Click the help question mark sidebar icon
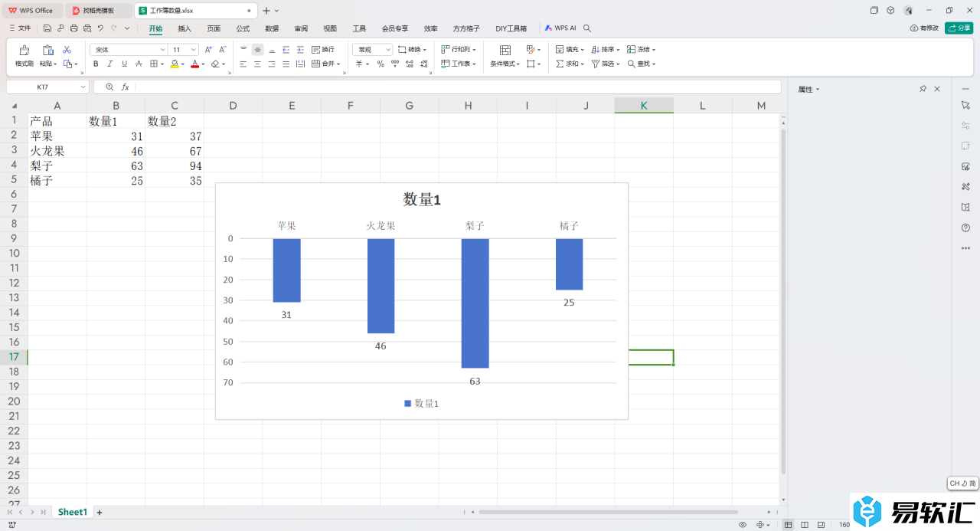This screenshot has height=531, width=980. coord(965,228)
